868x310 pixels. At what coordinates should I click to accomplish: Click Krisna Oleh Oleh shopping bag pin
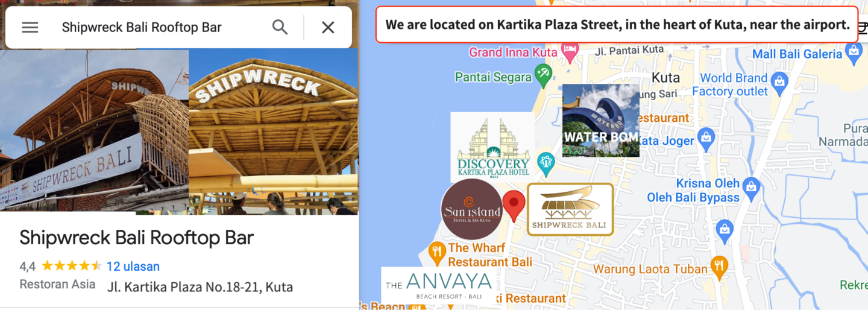point(751,186)
